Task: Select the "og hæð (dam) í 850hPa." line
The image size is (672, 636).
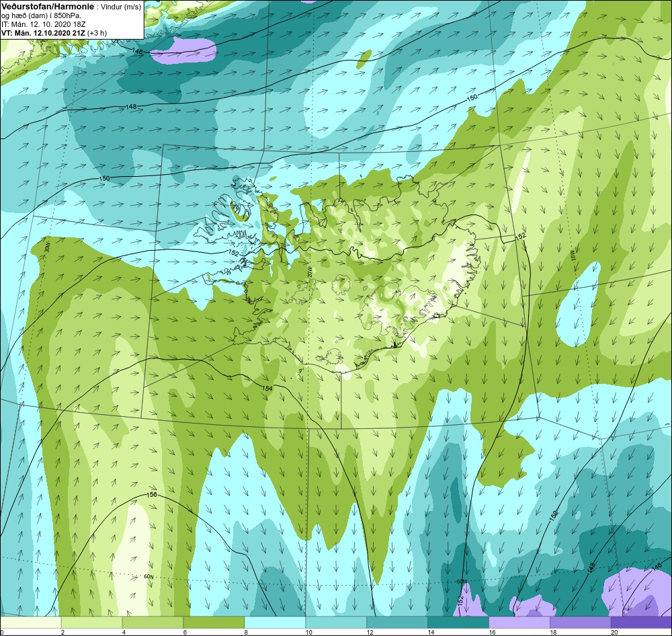Action: (x=41, y=16)
